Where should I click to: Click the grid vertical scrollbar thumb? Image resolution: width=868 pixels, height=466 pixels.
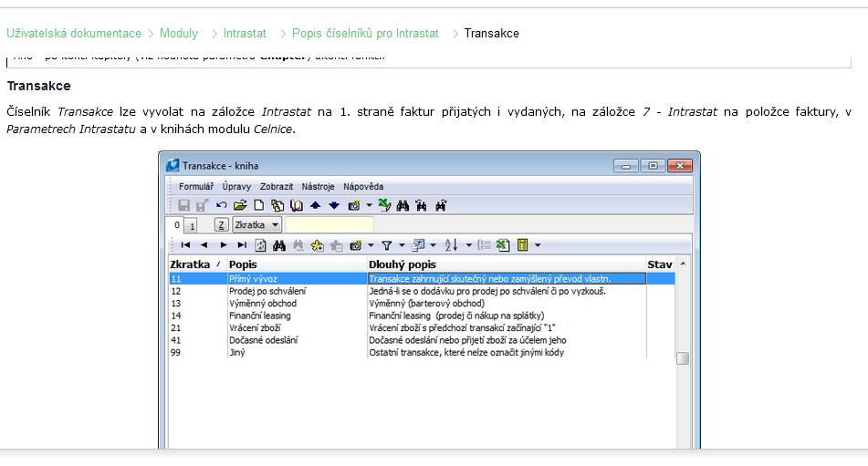point(683,358)
